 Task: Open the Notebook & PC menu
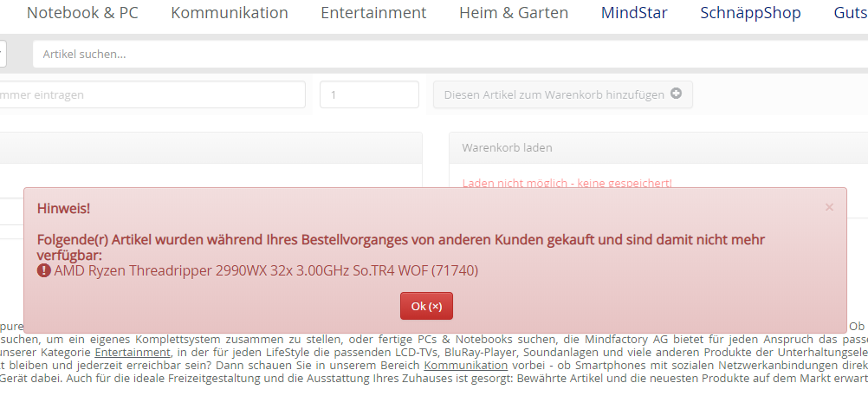tap(82, 13)
